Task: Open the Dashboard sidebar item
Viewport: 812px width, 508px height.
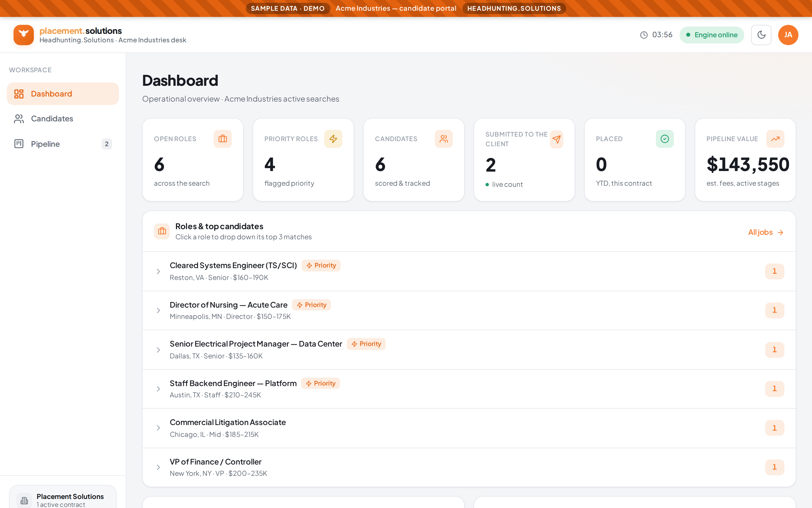Action: [63, 94]
